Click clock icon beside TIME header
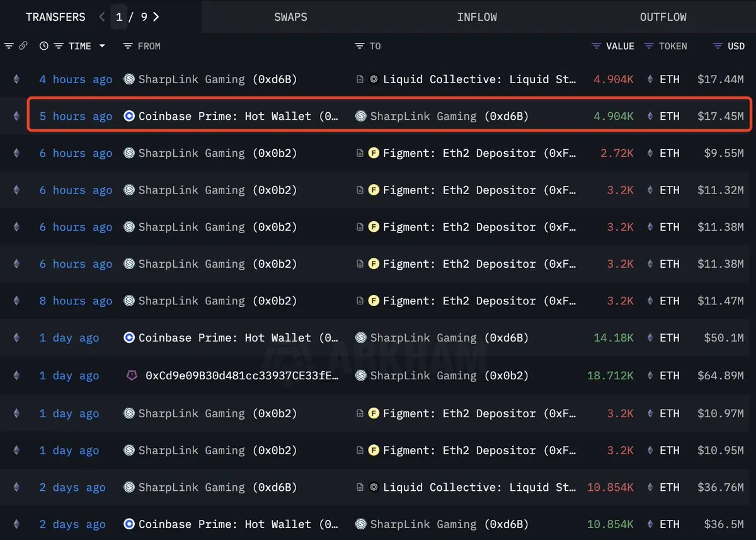756x540 pixels. 43,46
